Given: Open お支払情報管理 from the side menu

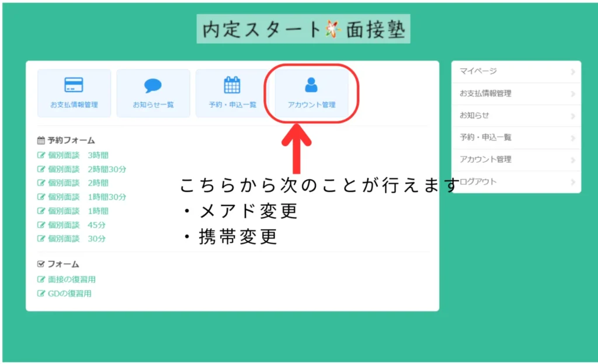Looking at the screenshot, I should (485, 93).
